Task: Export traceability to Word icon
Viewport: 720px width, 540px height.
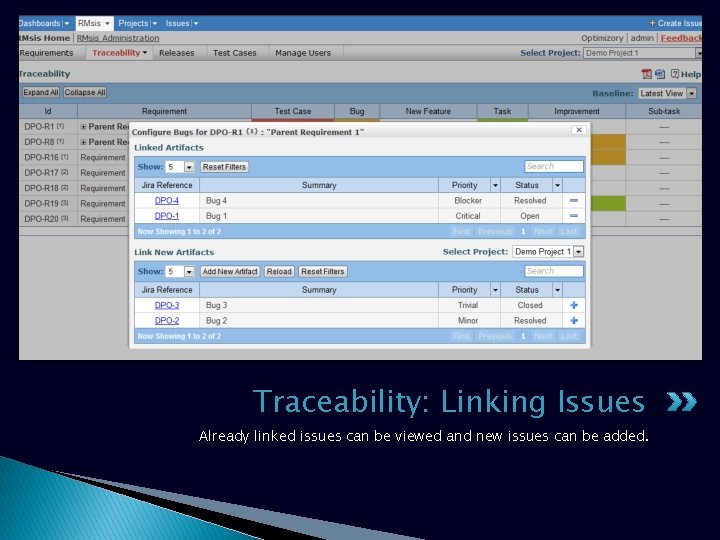Action: (660, 74)
